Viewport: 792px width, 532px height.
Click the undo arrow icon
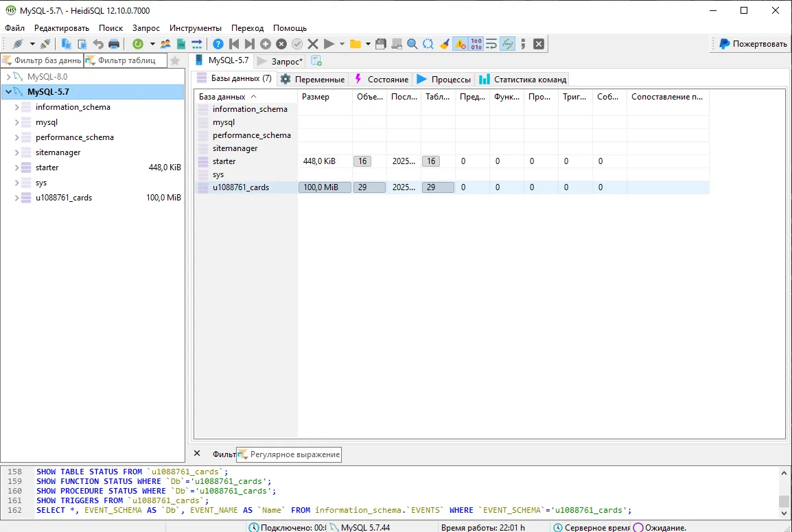[98, 44]
